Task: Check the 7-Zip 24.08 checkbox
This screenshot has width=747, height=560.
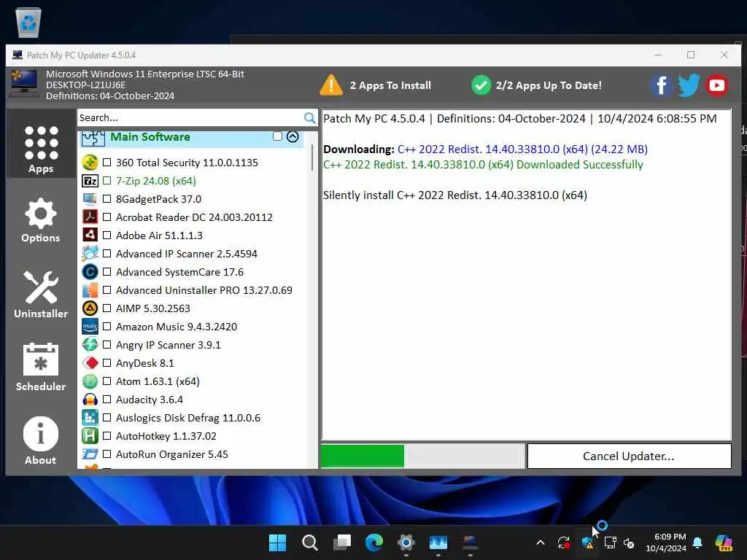Action: tap(107, 181)
